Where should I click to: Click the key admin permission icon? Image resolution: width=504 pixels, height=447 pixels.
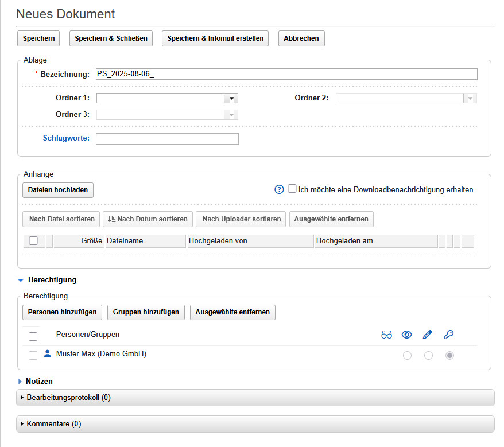click(x=449, y=335)
